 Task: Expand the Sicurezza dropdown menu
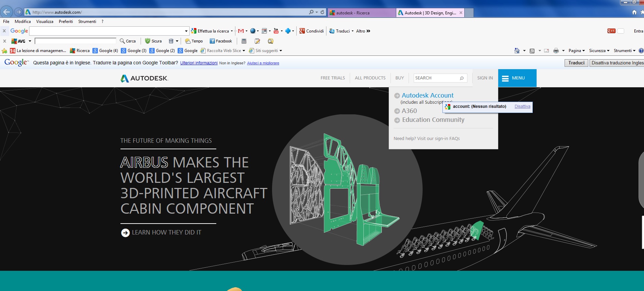click(599, 51)
